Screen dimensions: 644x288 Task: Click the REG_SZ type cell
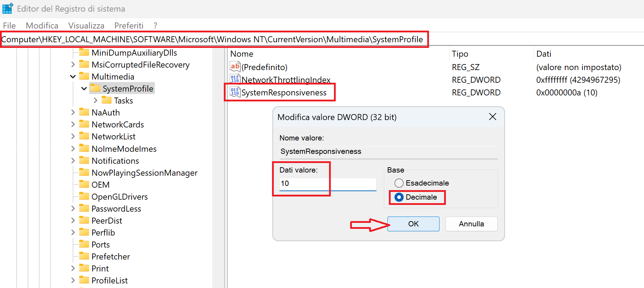pos(466,67)
